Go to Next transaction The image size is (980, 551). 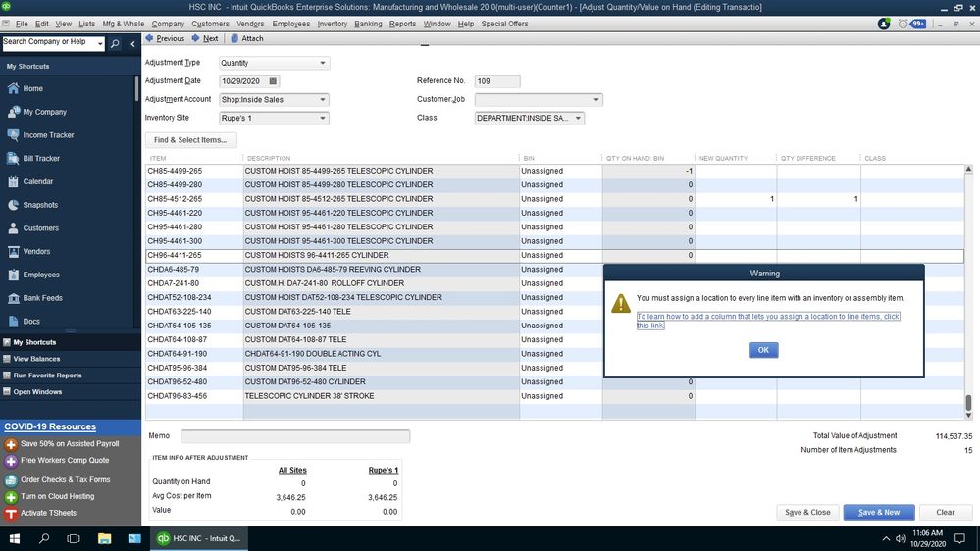point(205,39)
